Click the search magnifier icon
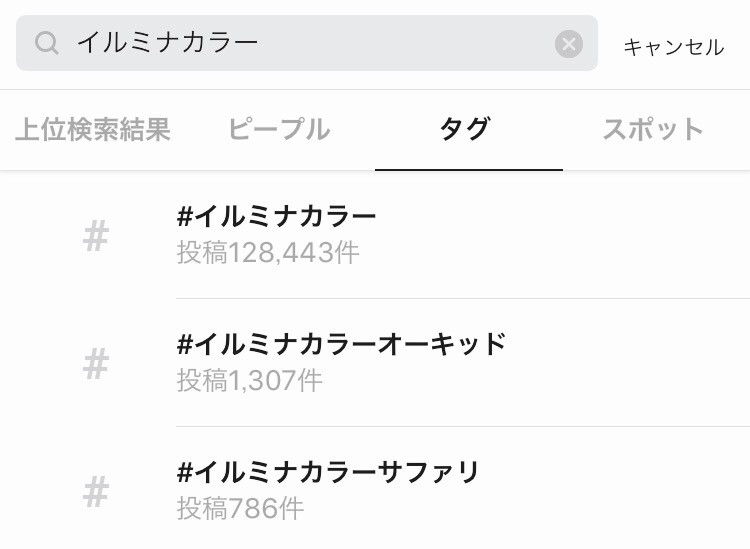Viewport: 750px width, 549px height. tap(47, 43)
